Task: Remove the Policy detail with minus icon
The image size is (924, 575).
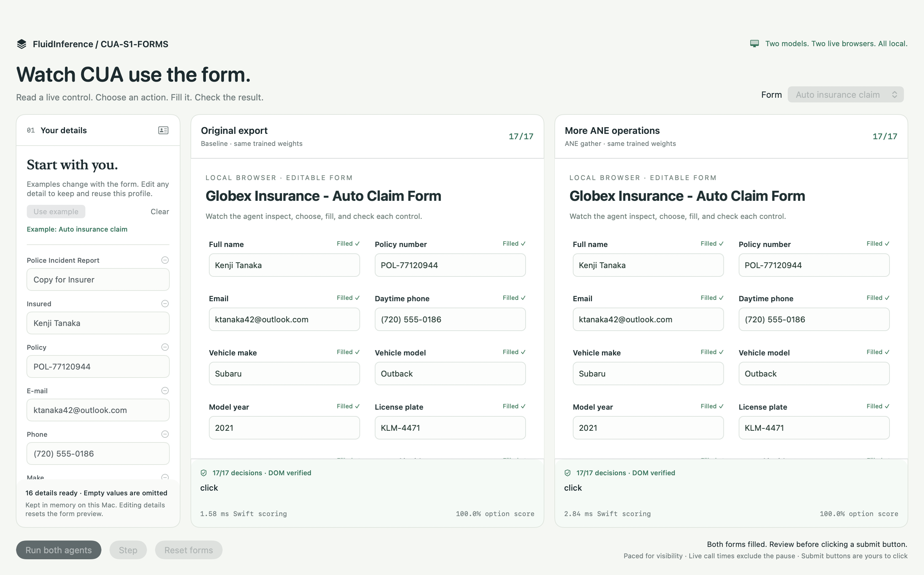Action: (165, 347)
